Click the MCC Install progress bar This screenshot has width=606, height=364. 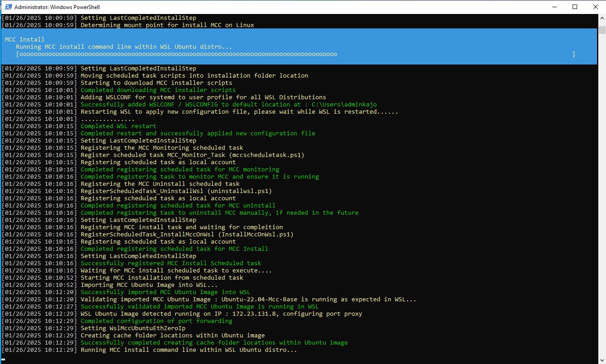pos(296,54)
